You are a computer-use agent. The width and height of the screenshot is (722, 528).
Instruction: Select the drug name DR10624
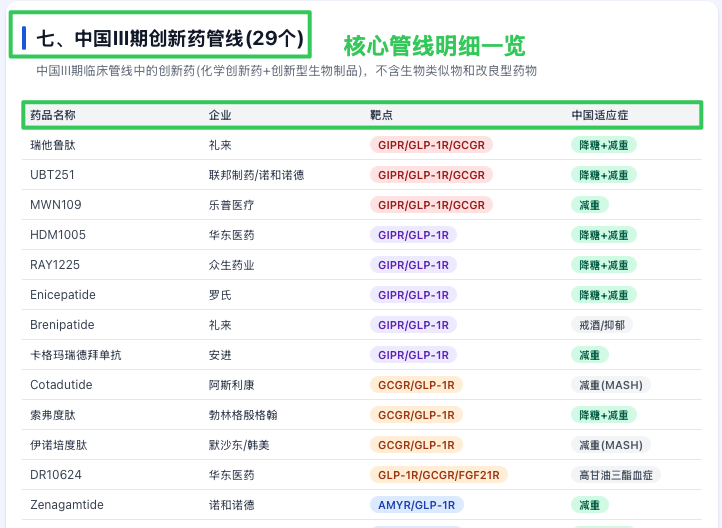56,475
